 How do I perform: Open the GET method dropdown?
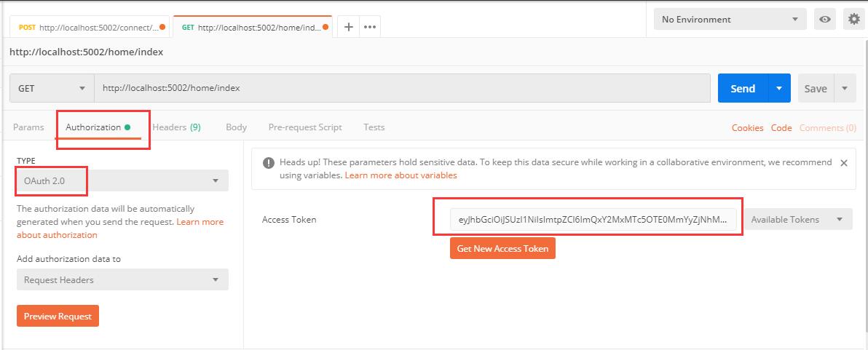click(51, 88)
